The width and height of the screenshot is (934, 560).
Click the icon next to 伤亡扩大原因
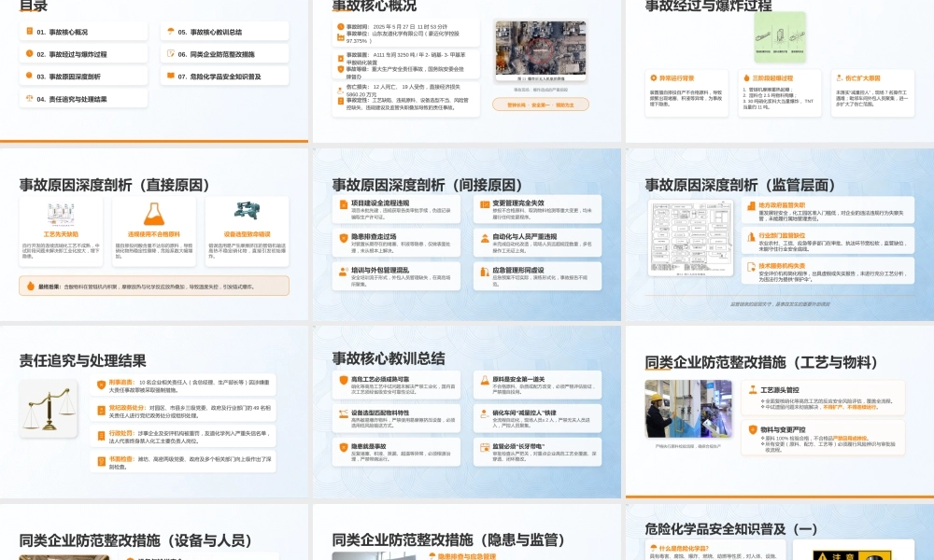(840, 78)
